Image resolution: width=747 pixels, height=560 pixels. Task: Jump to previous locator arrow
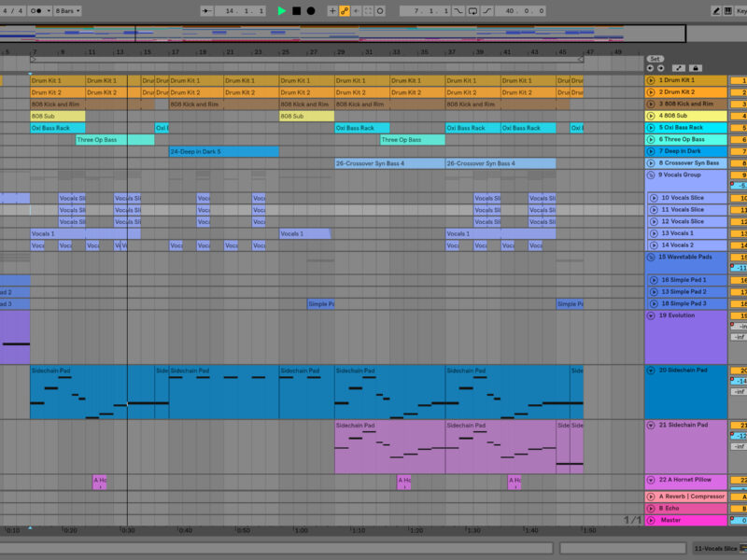pos(650,68)
